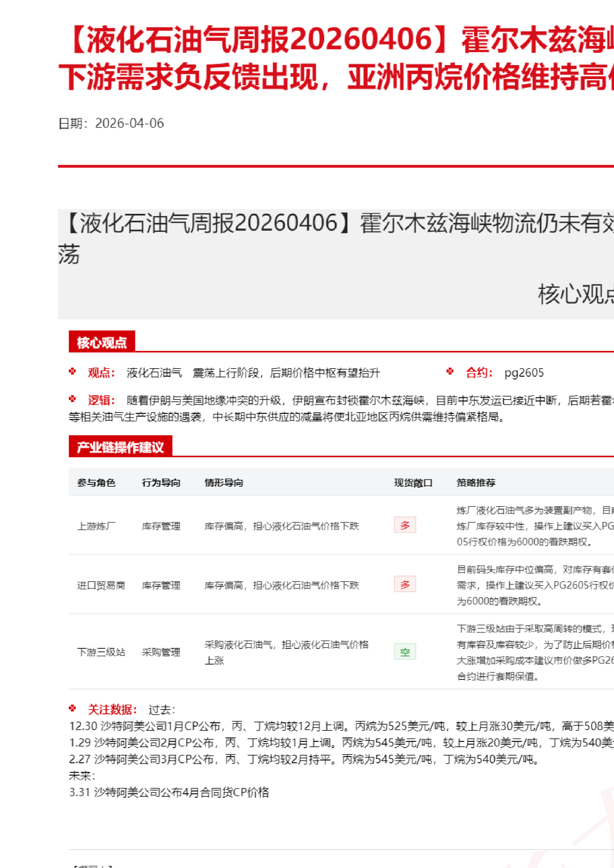
Task: Click the 上游炼厂 row cell
Action: coord(96,526)
